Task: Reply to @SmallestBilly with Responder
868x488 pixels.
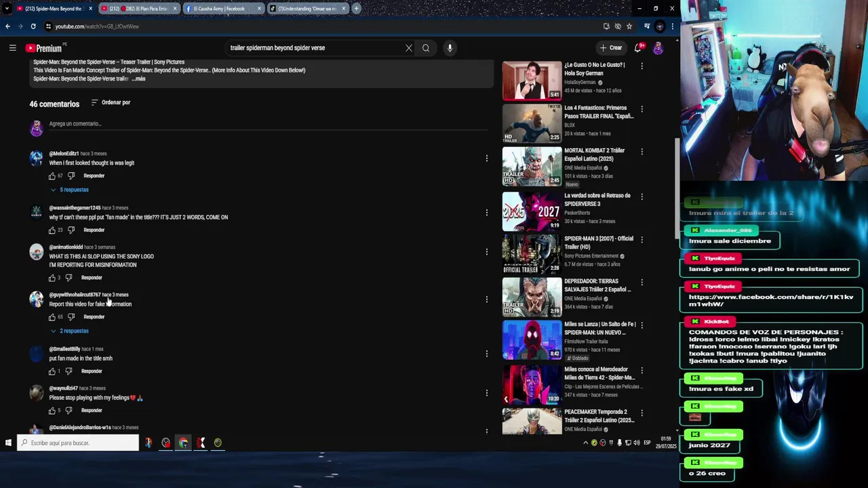Action: point(92,371)
